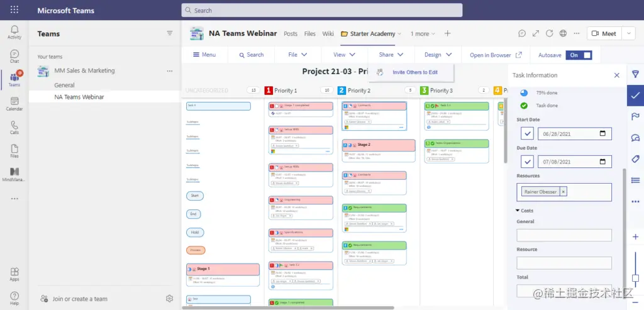The image size is (644, 310).
Task: Open the flag markers panel icon
Action: 635,116
